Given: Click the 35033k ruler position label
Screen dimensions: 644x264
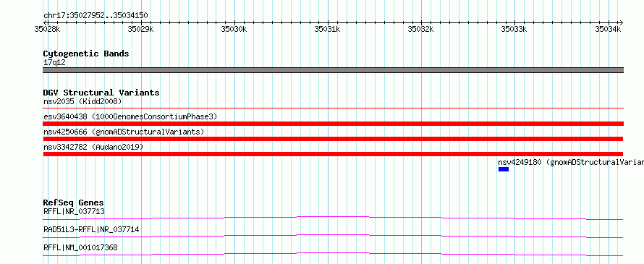Looking at the screenshot, I should pyautogui.click(x=514, y=29).
